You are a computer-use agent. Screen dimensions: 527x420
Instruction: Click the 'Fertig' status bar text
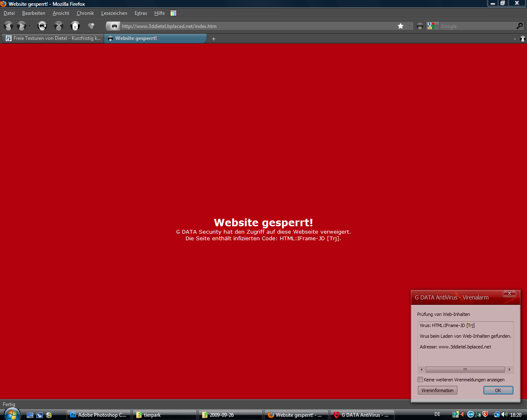9,404
